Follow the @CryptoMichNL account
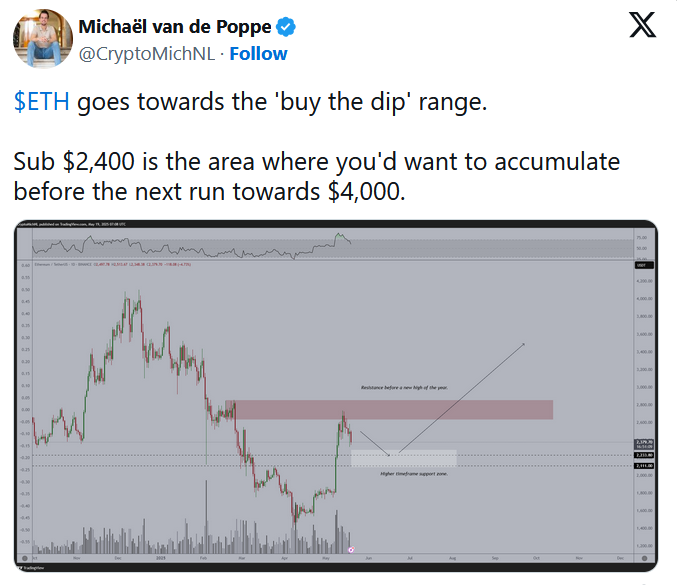677x585 pixels. click(258, 54)
